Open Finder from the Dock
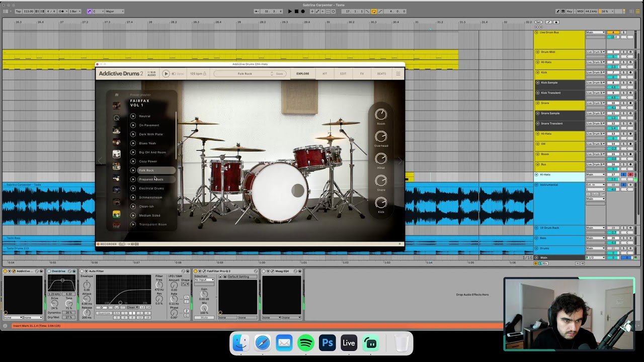 (x=240, y=343)
